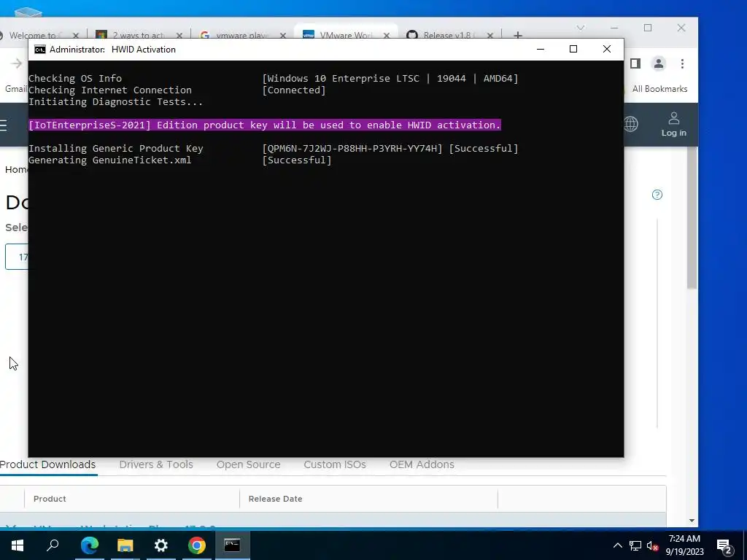Show hidden system tray icons

point(617,545)
